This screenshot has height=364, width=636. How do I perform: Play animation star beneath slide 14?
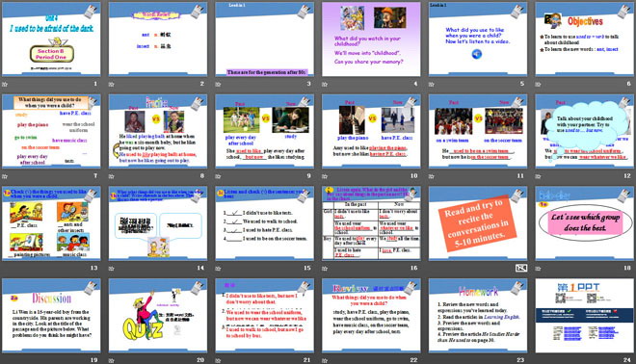click(111, 269)
